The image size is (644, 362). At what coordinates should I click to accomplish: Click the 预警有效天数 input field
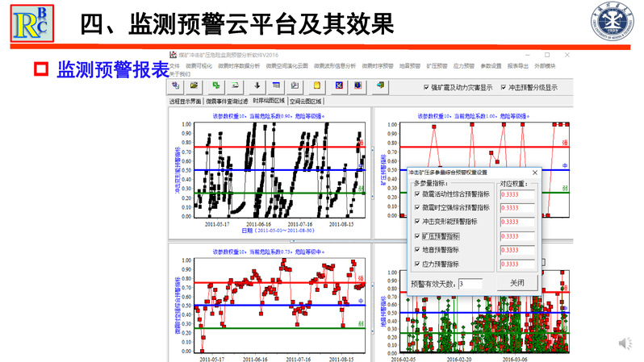coord(470,284)
